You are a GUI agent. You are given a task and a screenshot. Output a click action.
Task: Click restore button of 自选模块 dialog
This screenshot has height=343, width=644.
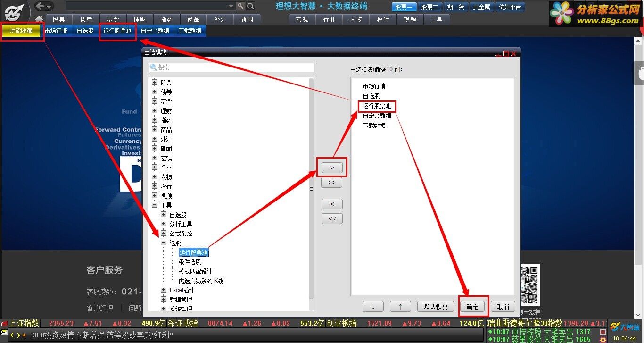pos(506,54)
